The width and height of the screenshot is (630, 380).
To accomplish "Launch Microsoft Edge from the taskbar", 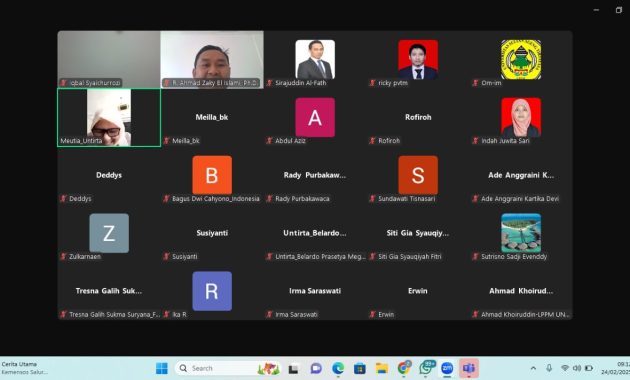I will tap(338, 368).
